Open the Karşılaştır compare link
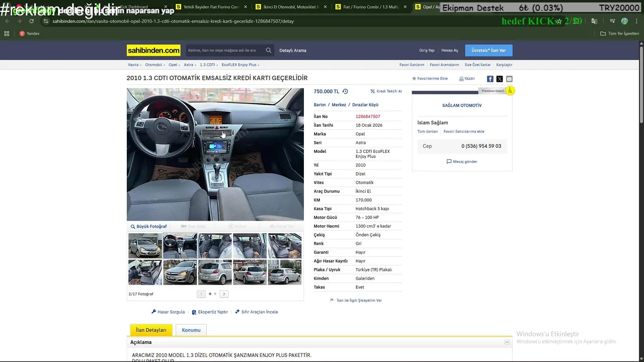Image resolution: width=644 pixels, height=362 pixels. click(x=504, y=65)
